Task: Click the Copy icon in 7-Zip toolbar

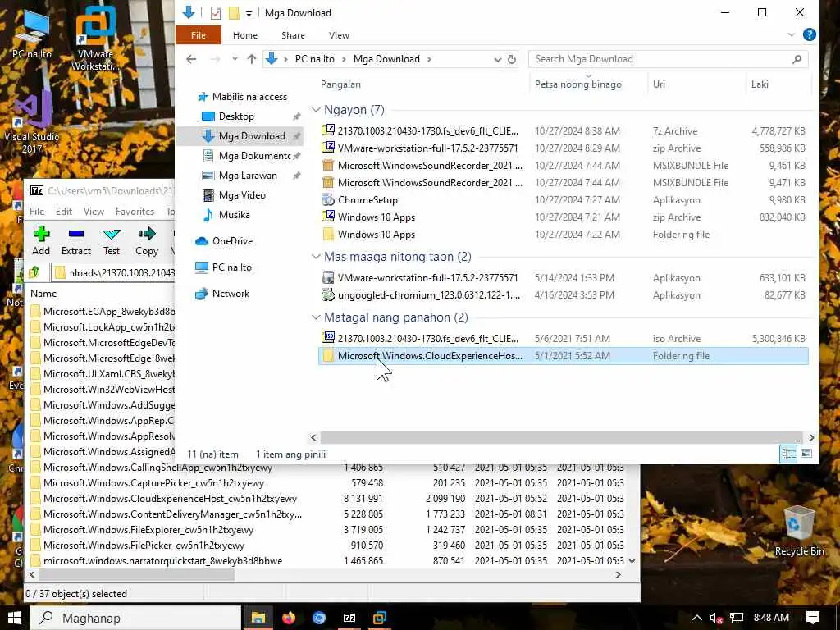Action: [x=146, y=240]
